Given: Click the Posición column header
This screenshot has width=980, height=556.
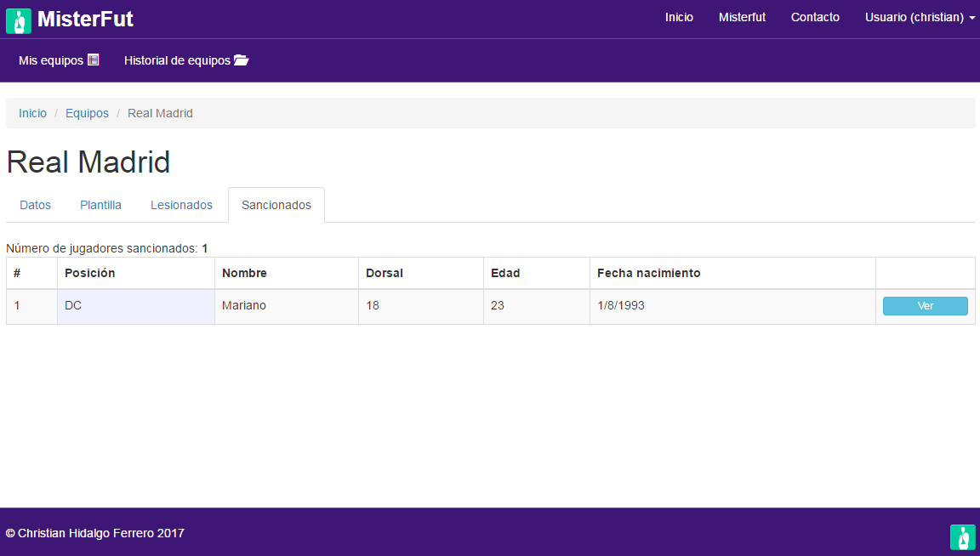Looking at the screenshot, I should tap(135, 273).
